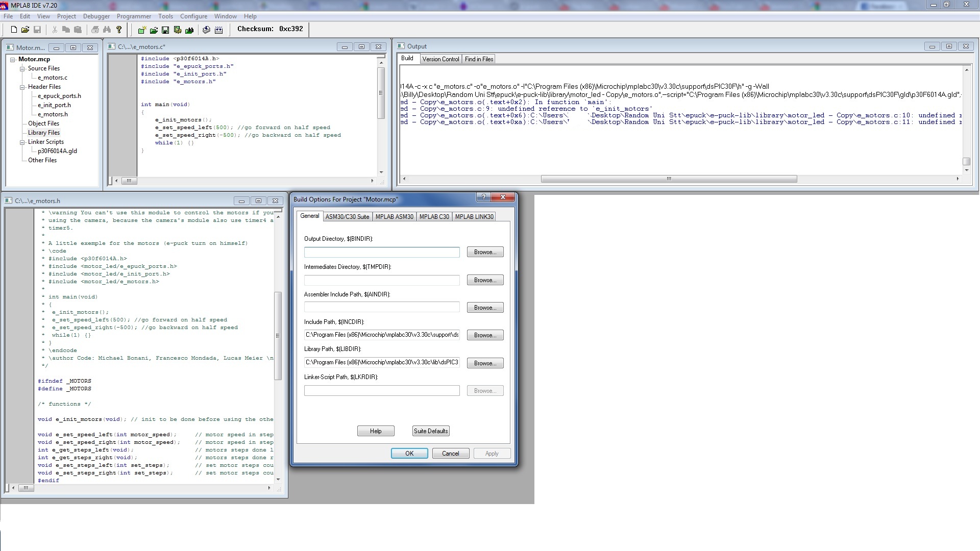Open the Configure menu
Viewport: 980px width, 551px height.
tap(193, 16)
